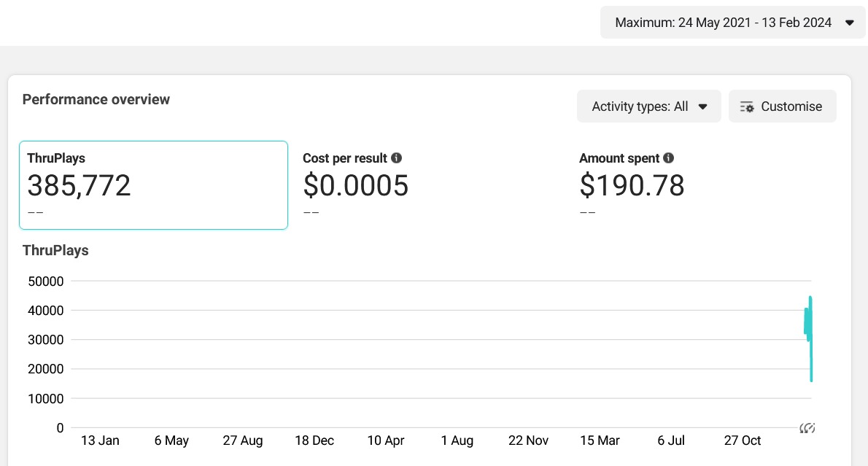
Task: Click the 385,772 ThruPlays total value
Action: point(79,187)
